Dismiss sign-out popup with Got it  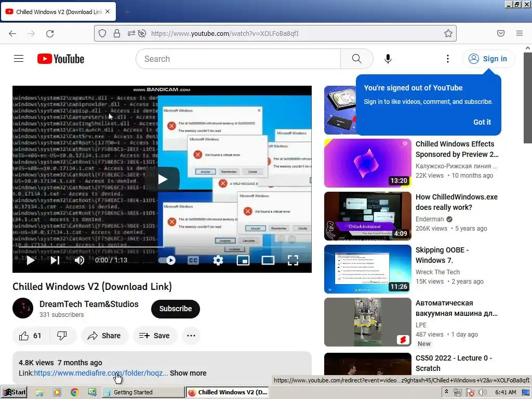(482, 122)
